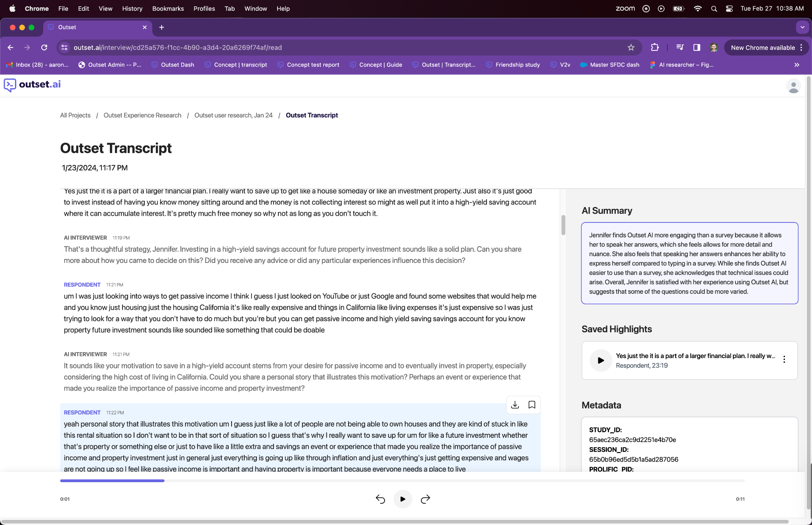Open a new browser tab
812x525 pixels.
pos(161,27)
